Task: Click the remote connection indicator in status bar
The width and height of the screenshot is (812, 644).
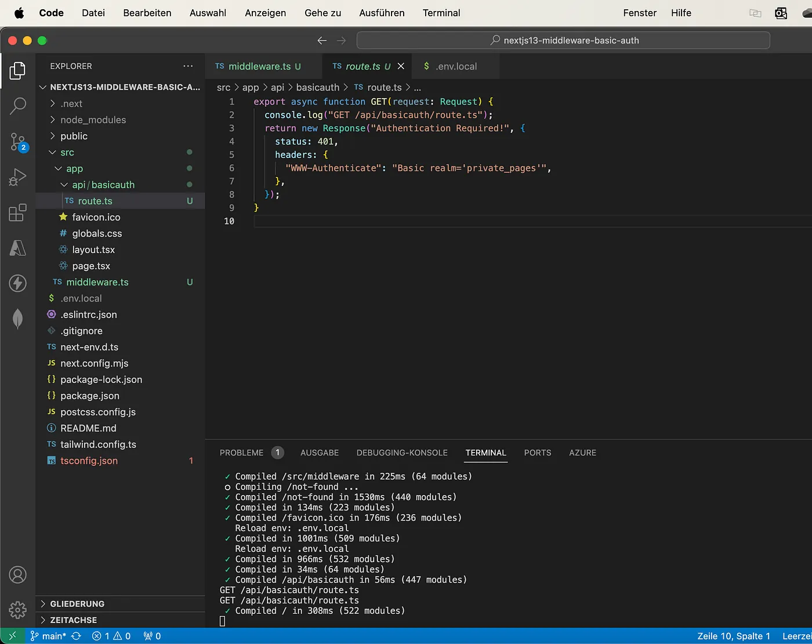Action: pos(13,636)
